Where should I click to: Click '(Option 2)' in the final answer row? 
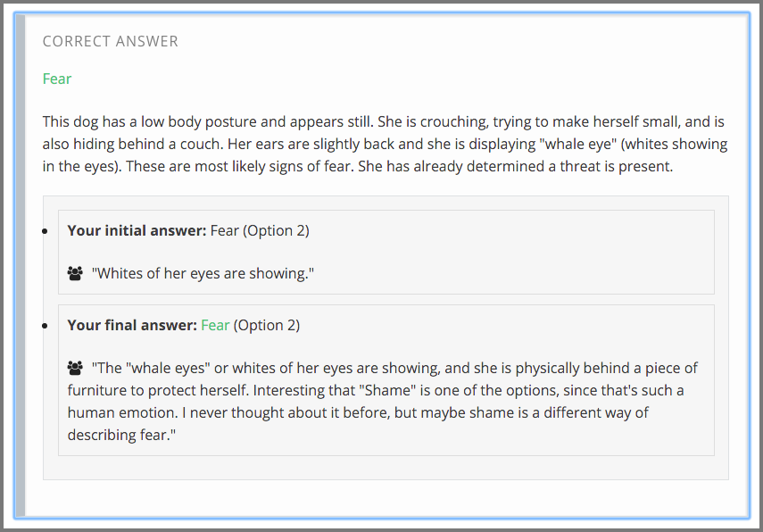pos(267,325)
